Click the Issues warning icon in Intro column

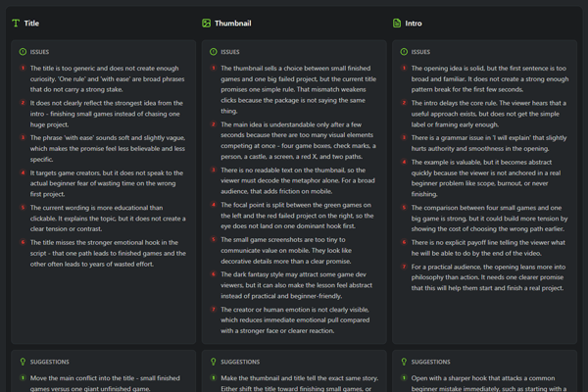pyautogui.click(x=404, y=52)
